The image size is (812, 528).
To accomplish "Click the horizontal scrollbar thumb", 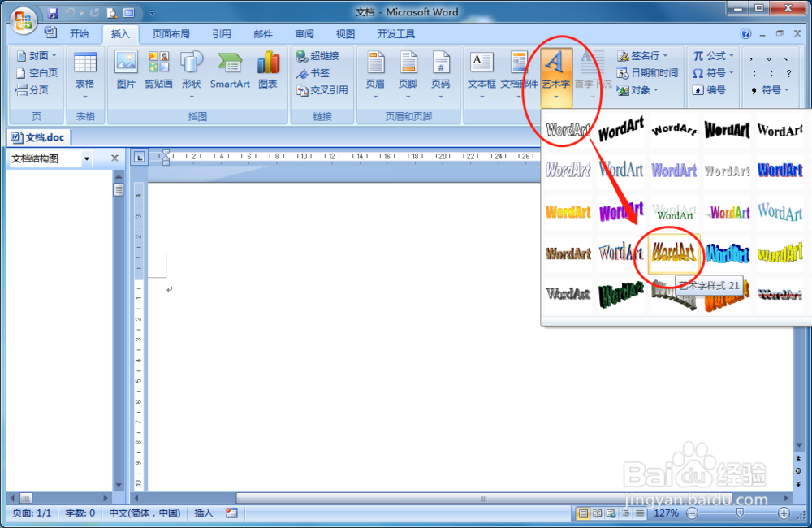I will pyautogui.click(x=483, y=499).
